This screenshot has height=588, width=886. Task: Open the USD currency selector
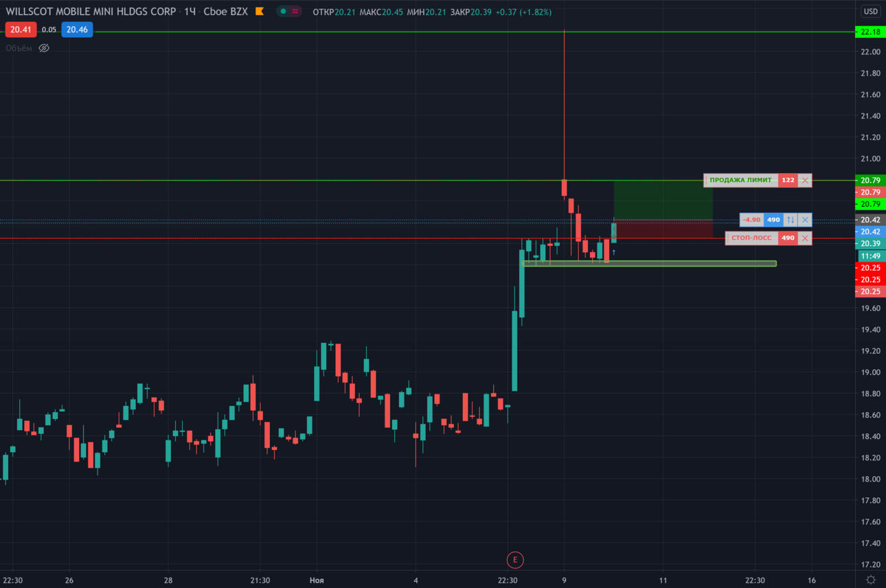[x=870, y=11]
